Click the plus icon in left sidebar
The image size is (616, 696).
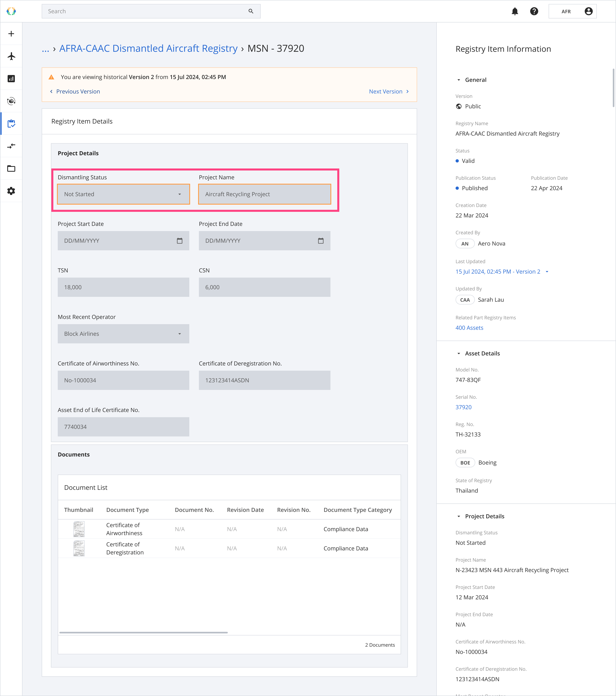pyautogui.click(x=11, y=34)
